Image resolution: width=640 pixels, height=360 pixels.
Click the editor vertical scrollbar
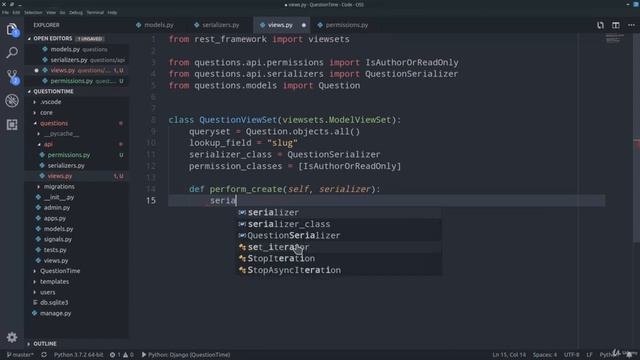637,139
